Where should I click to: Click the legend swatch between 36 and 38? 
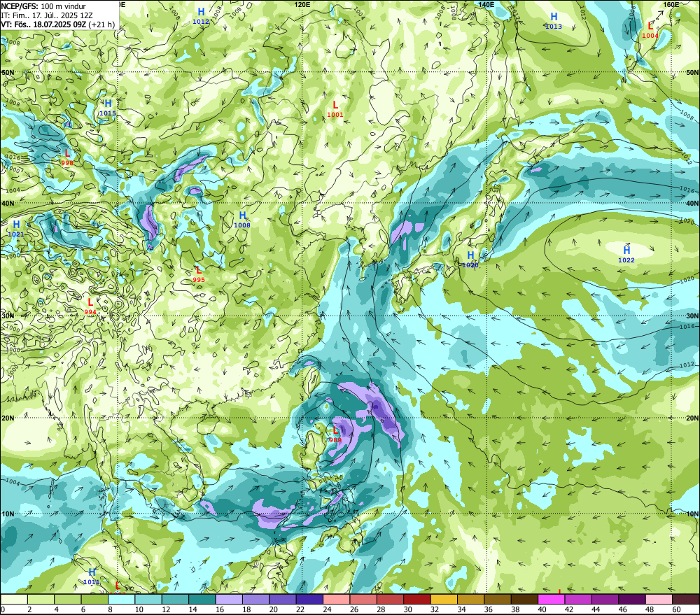click(498, 599)
